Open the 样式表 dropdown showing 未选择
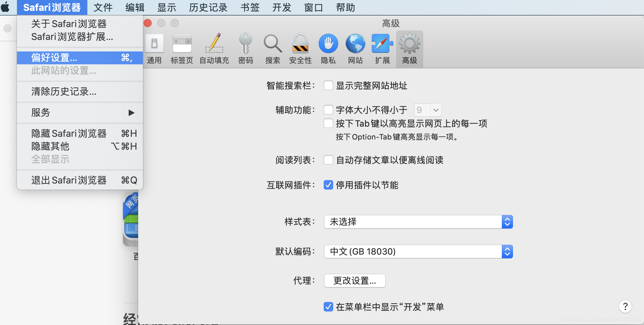The height and width of the screenshot is (325, 644). click(x=418, y=222)
